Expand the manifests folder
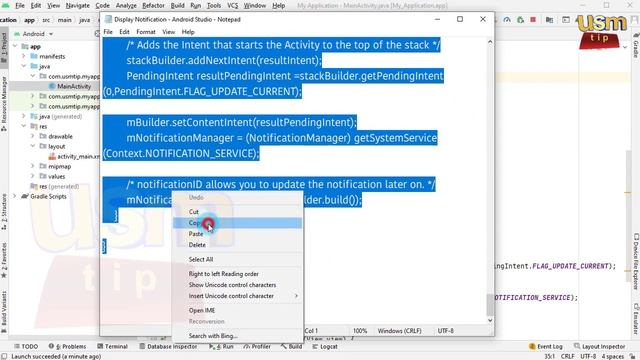640x360 pixels. pyautogui.click(x=24, y=56)
